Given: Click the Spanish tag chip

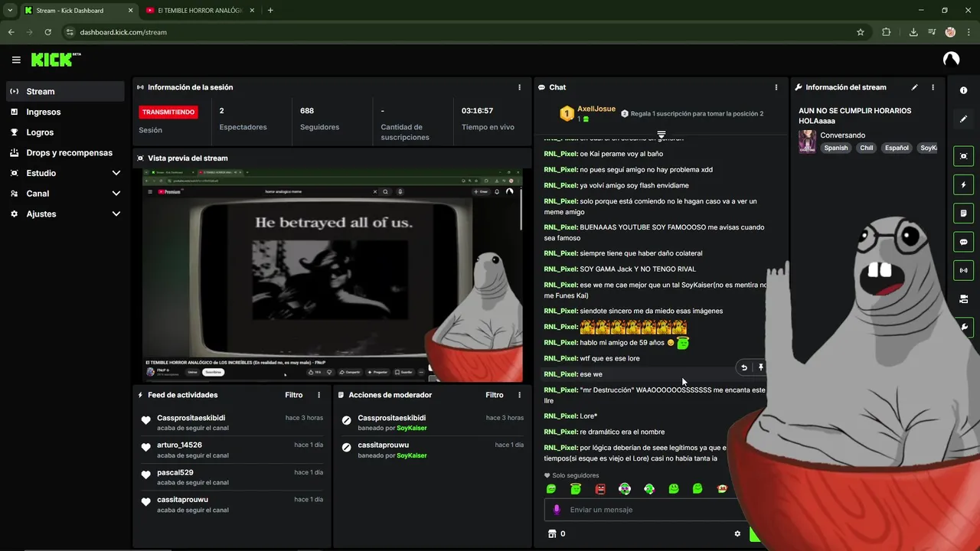Looking at the screenshot, I should click(x=835, y=148).
